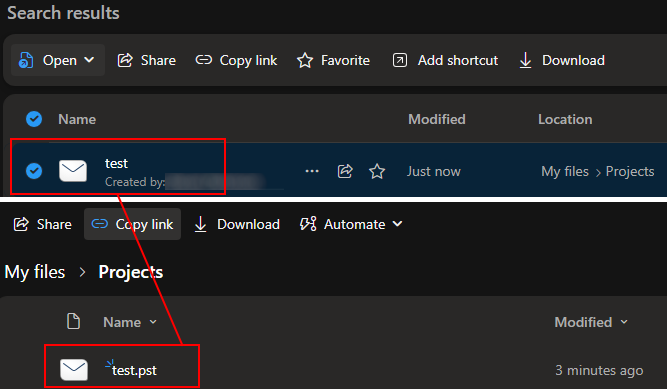Click Add shortcut in toolbar

445,60
